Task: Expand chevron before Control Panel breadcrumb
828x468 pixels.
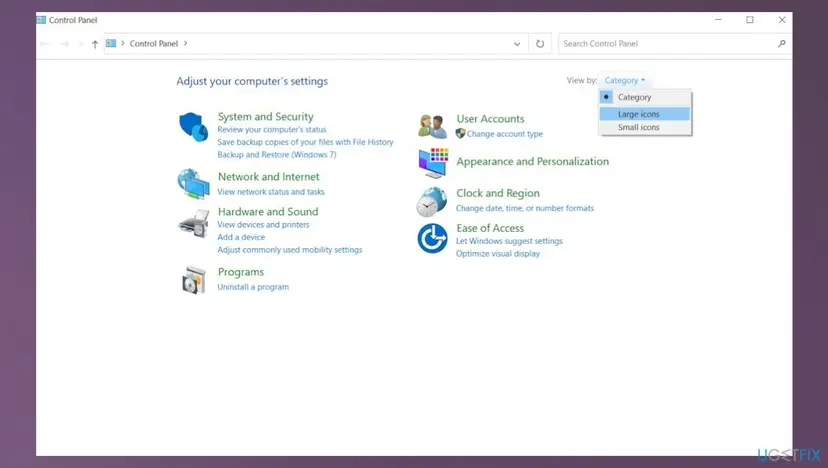Action: pyautogui.click(x=123, y=43)
